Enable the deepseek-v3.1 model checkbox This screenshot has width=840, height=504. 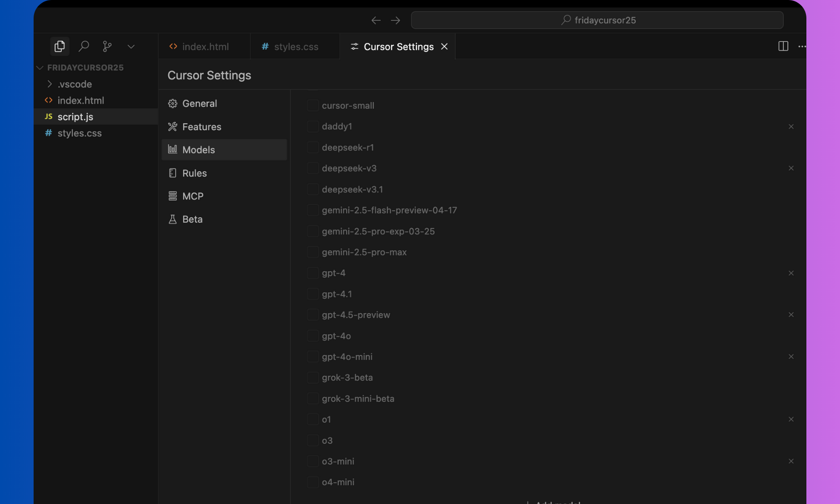click(313, 189)
